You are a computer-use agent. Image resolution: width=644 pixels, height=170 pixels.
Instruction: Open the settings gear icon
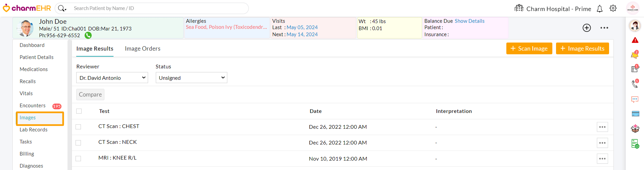pos(613,8)
